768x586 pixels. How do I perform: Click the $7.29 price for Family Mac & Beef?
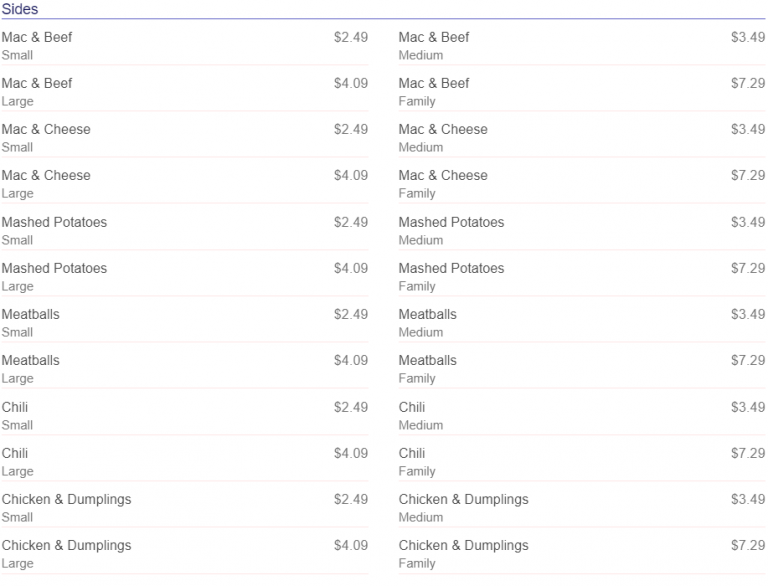[748, 83]
